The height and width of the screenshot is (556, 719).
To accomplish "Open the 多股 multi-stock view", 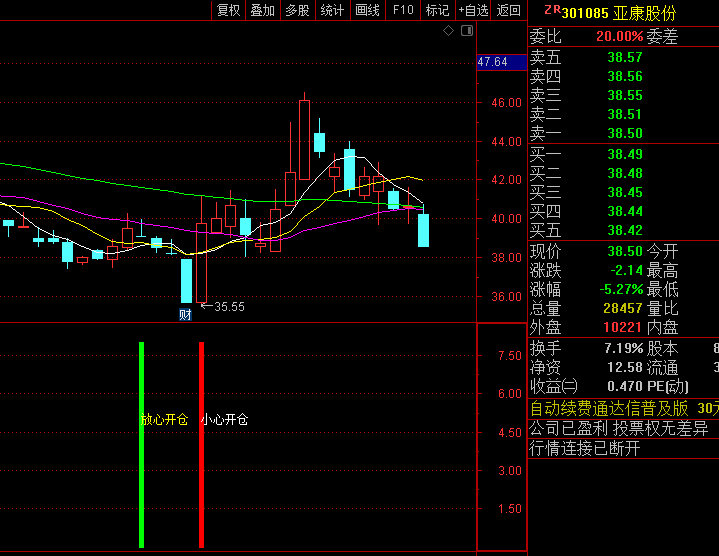I will 298,10.
